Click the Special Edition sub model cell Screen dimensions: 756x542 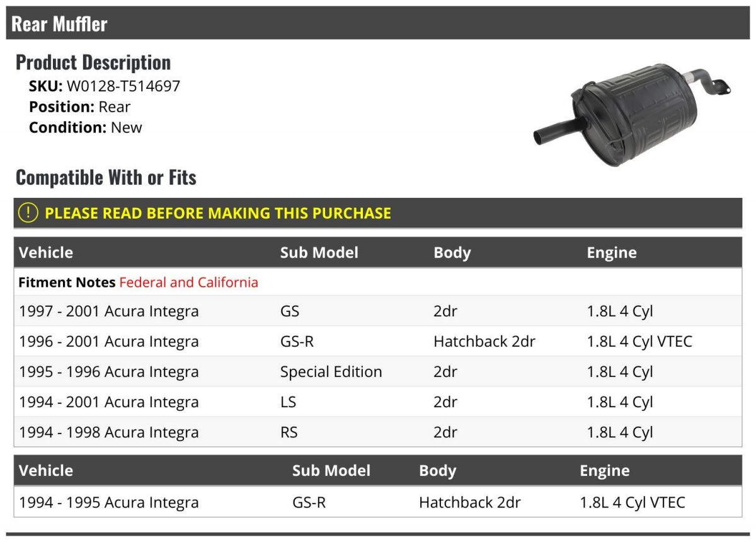click(x=331, y=372)
